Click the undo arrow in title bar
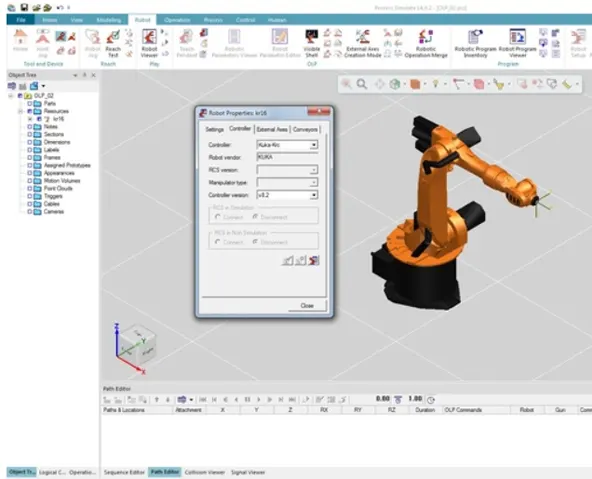 click(60, 7)
